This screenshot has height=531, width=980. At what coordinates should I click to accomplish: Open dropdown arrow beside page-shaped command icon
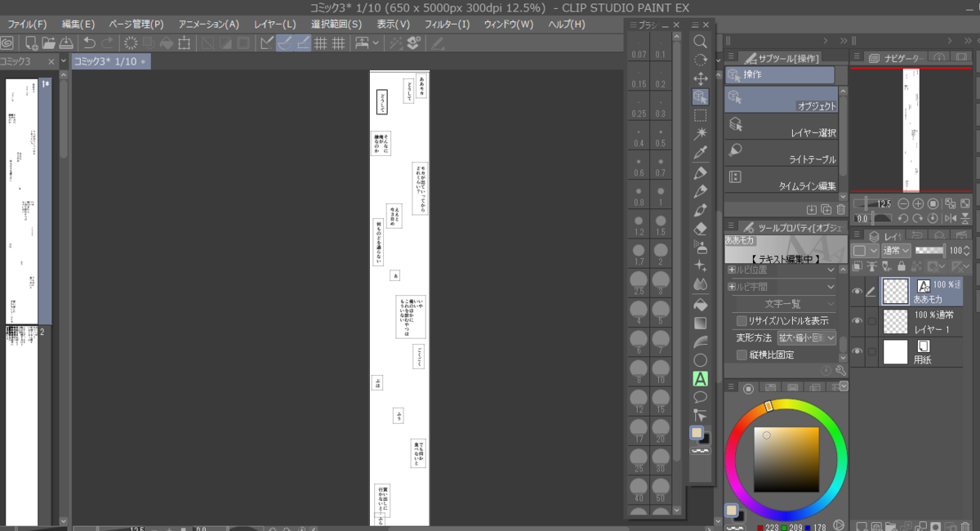coord(376,42)
